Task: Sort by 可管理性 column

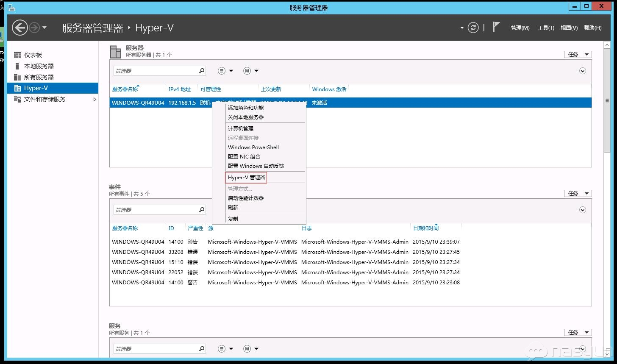Action: click(211, 89)
